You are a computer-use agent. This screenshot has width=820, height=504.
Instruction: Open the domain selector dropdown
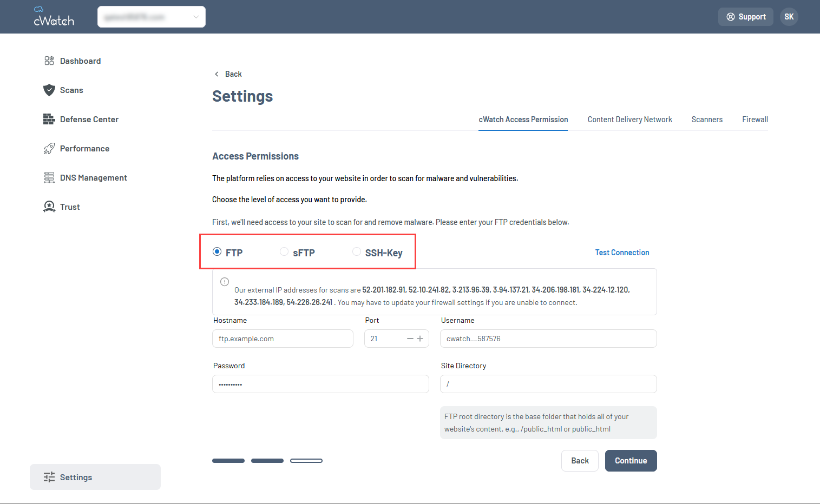[x=152, y=17]
